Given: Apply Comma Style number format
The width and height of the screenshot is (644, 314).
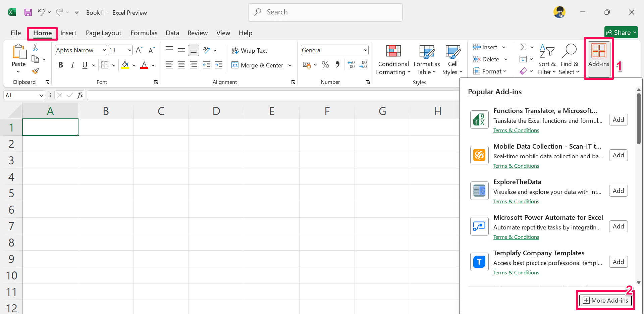Looking at the screenshot, I should tap(337, 64).
